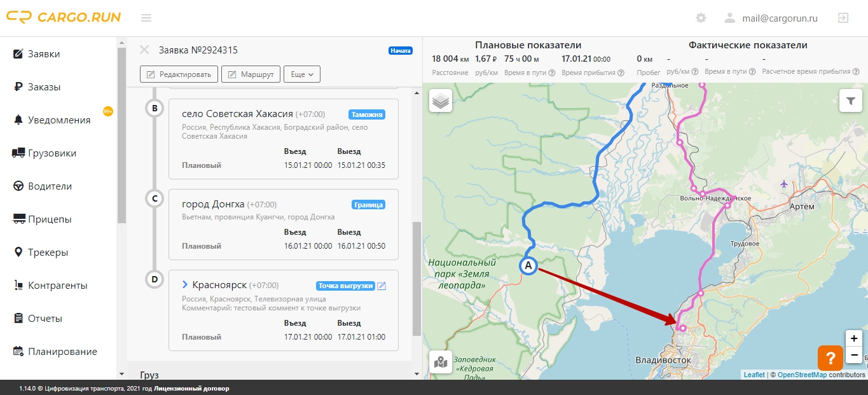Zoom in on the map
Screen dimensions: 868x395
(854, 338)
